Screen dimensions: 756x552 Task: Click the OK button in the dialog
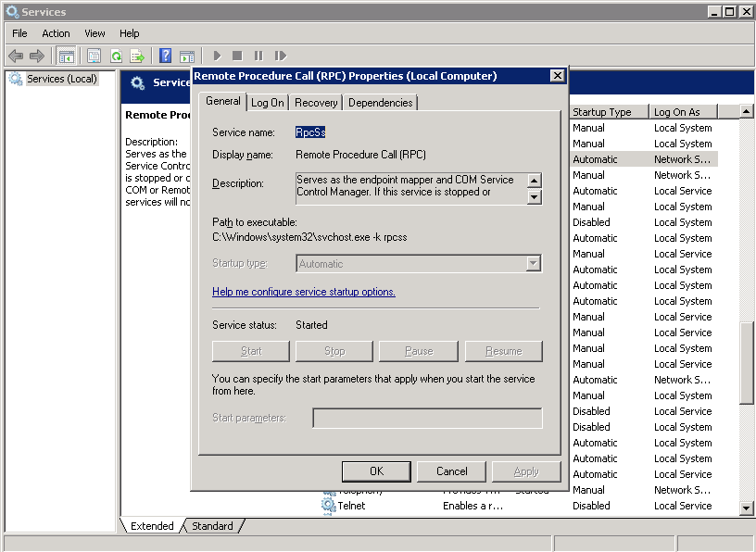(x=376, y=471)
